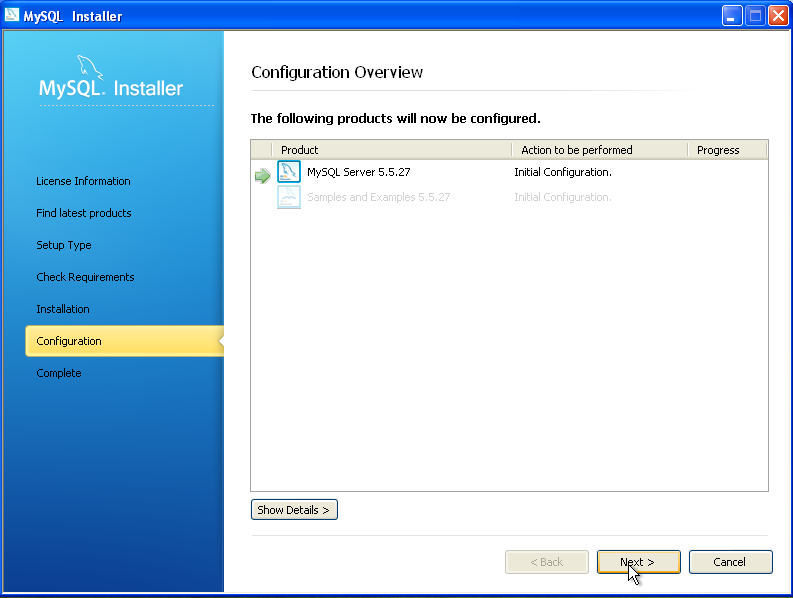Click the MySQL Server 5.5.27 product icon

click(289, 172)
